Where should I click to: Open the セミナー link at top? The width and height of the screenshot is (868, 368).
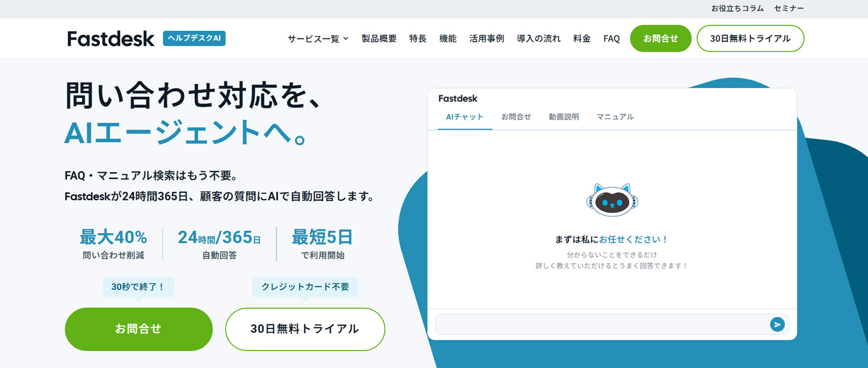[789, 9]
